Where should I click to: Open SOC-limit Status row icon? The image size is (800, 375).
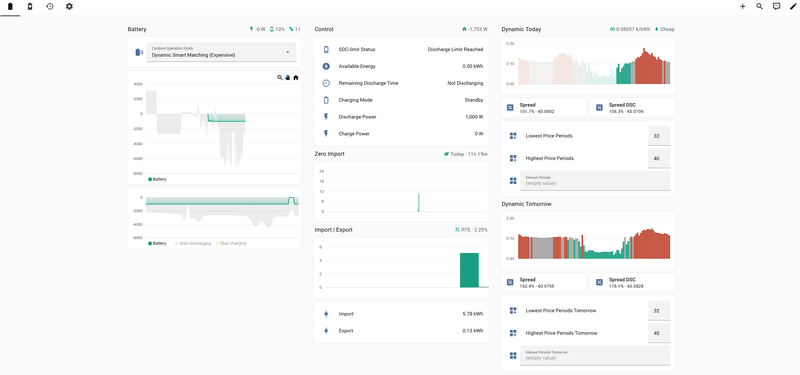pos(327,49)
